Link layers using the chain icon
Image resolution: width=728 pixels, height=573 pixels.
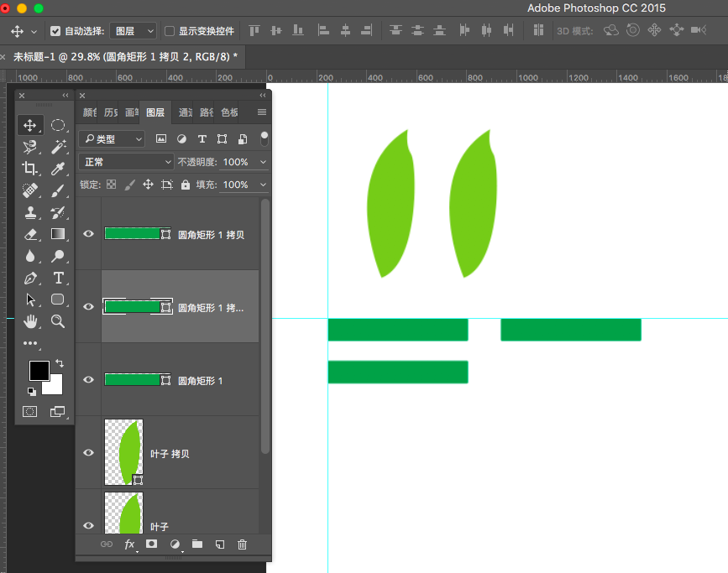point(107,544)
